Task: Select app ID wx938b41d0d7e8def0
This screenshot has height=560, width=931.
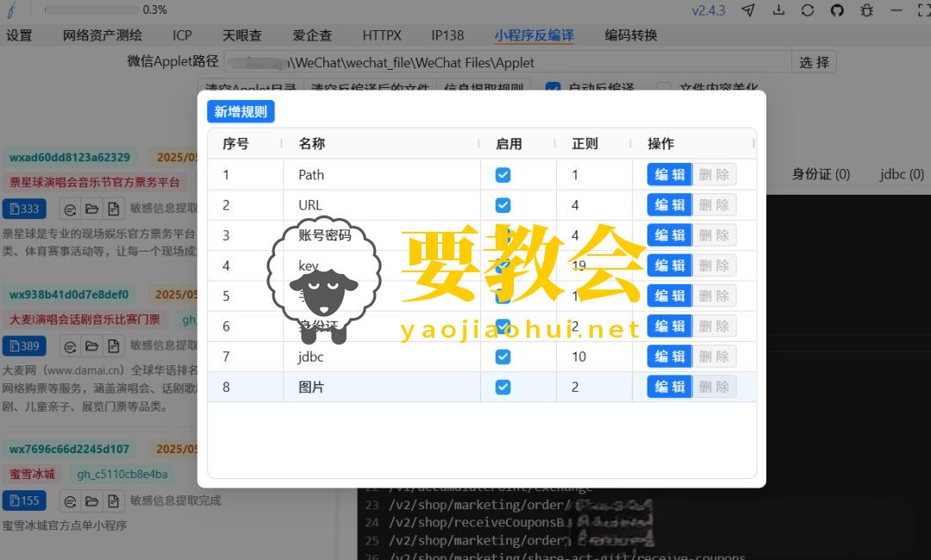Action: click(69, 295)
